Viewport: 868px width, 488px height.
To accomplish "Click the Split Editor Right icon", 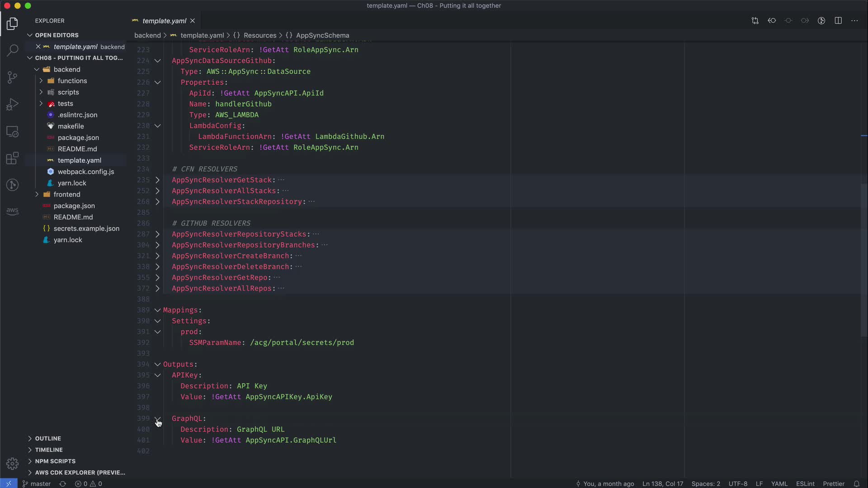I will tap(838, 21).
